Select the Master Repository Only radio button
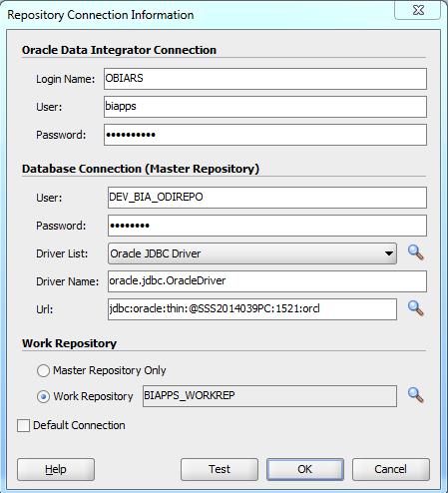Viewport: 448px width, 493px height. point(43,370)
